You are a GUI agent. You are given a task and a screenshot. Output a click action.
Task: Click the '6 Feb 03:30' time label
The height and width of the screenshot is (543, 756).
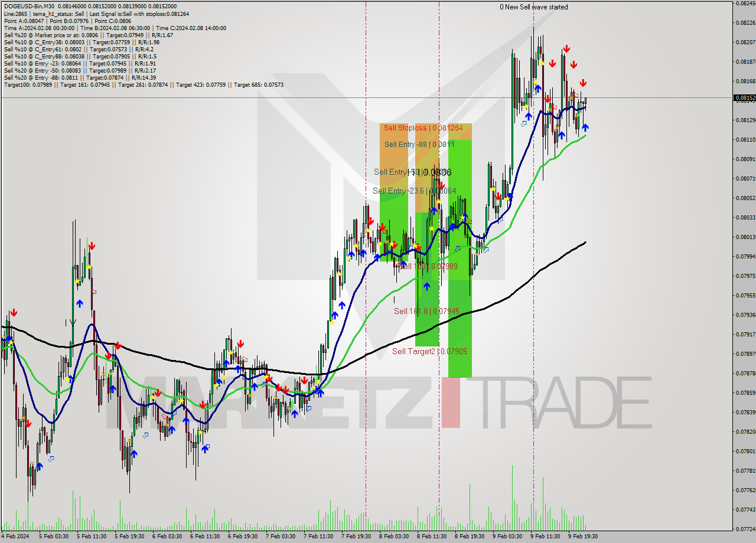167,537
